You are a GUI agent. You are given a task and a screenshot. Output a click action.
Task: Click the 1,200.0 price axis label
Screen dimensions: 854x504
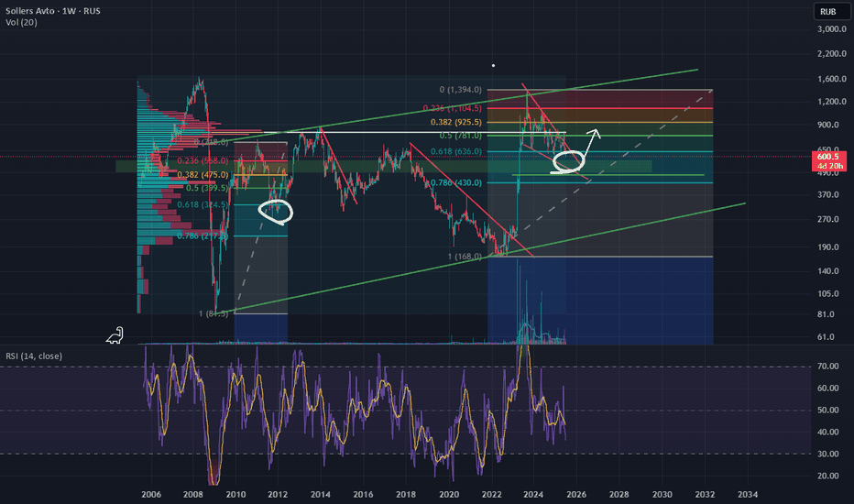pos(832,102)
